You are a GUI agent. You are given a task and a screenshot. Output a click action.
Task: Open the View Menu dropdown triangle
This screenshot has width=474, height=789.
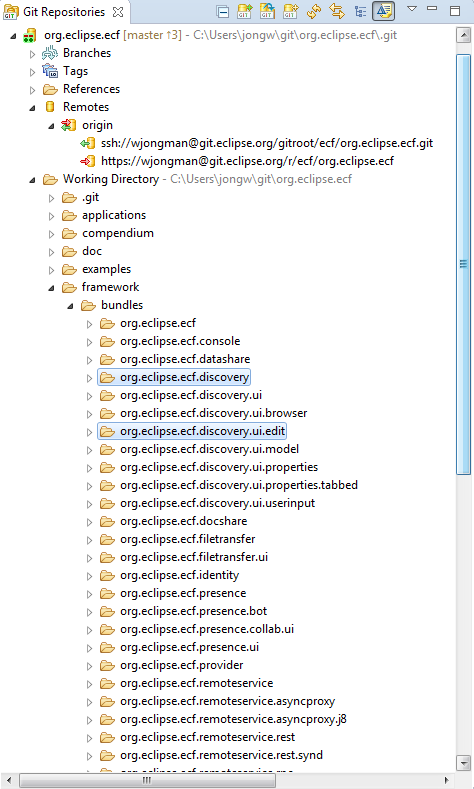click(412, 9)
